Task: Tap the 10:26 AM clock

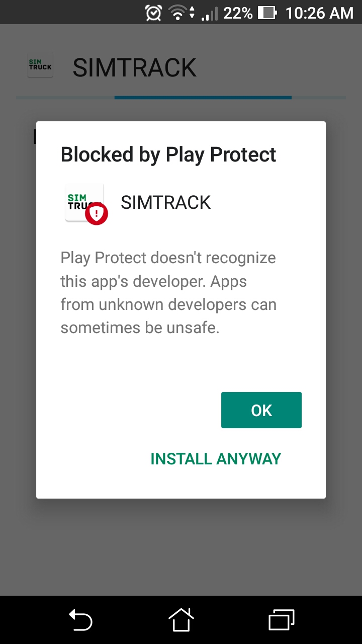Action: [x=319, y=13]
